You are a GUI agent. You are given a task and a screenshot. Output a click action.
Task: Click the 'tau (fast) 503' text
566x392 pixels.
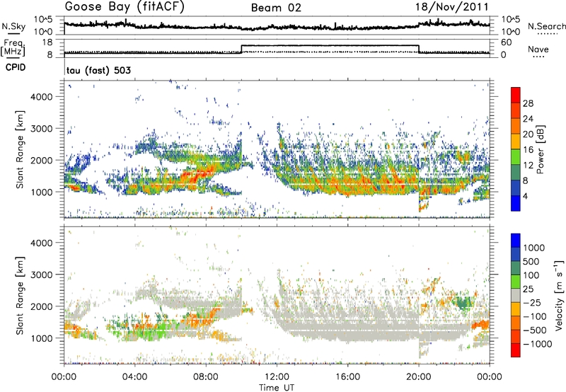(x=98, y=70)
